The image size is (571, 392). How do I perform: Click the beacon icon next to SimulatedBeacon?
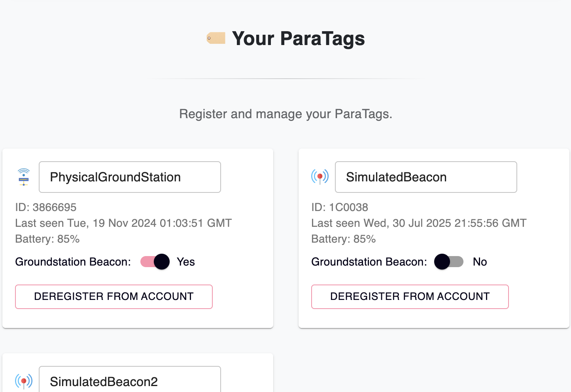click(x=320, y=177)
